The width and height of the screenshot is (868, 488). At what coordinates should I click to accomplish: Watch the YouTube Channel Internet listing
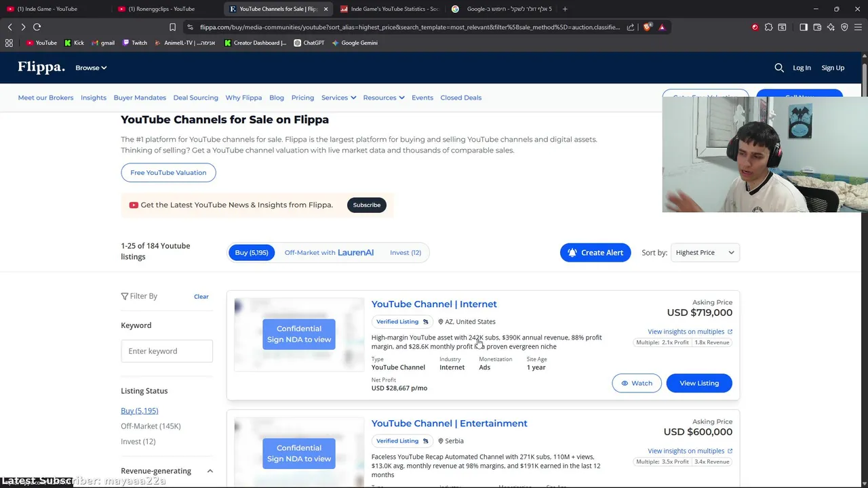pyautogui.click(x=636, y=383)
